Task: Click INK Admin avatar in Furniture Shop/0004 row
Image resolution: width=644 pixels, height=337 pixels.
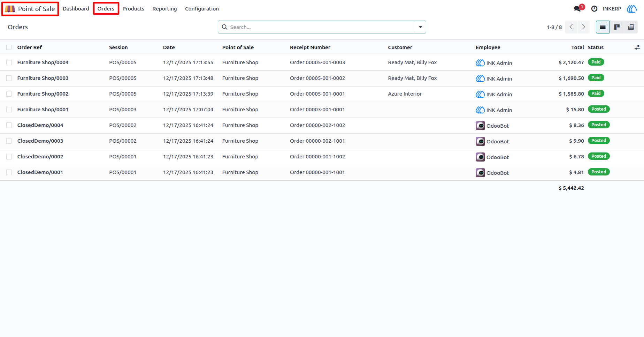Action: click(480, 63)
